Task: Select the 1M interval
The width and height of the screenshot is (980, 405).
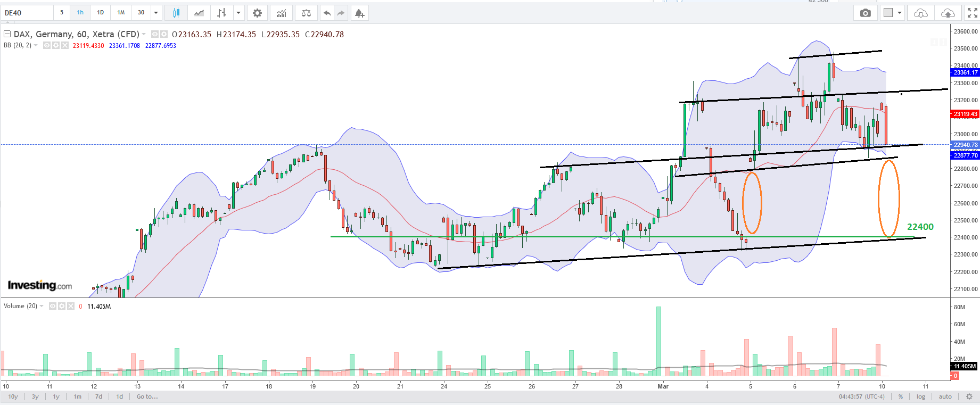Action: point(121,13)
